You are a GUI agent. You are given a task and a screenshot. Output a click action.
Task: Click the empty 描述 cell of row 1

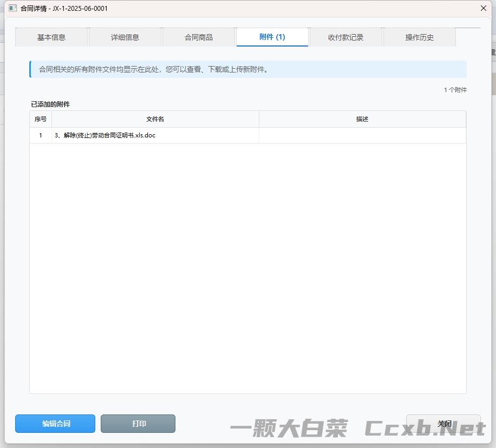coord(362,135)
